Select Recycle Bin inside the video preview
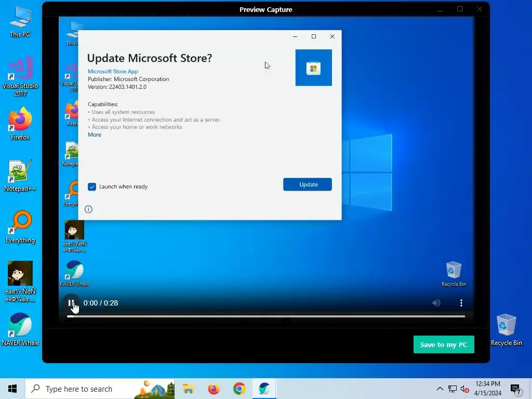Screen dimensions: 532x399 point(454,274)
